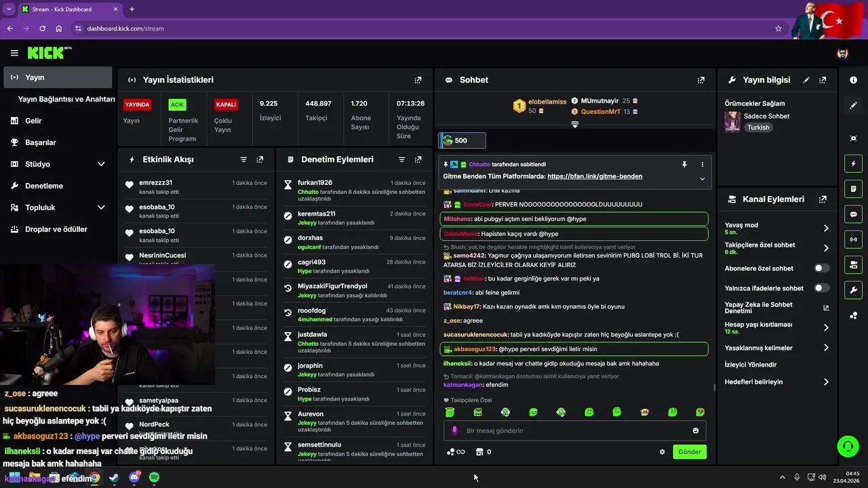Pop out the Sohbet chat panel

click(x=701, y=80)
